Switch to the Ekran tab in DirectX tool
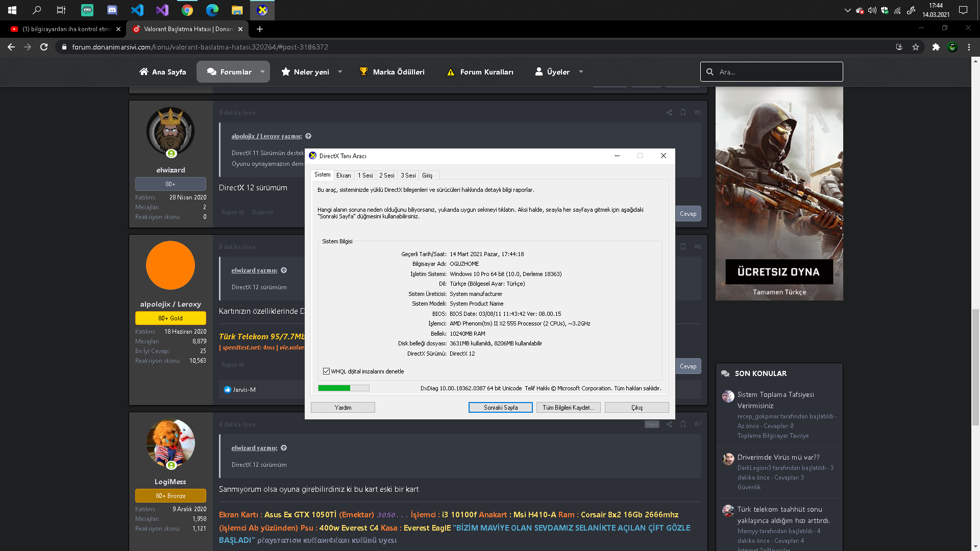The width and height of the screenshot is (980, 551). [344, 176]
